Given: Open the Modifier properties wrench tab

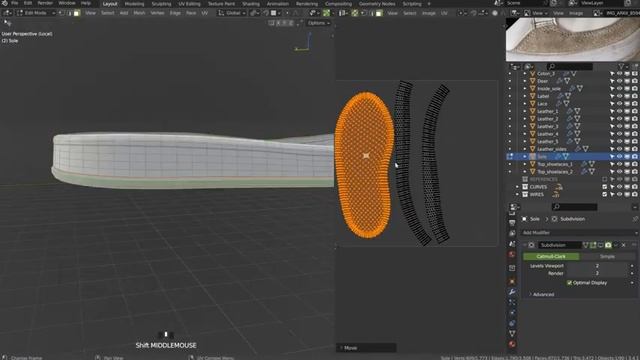Looking at the screenshot, I should pos(512,292).
